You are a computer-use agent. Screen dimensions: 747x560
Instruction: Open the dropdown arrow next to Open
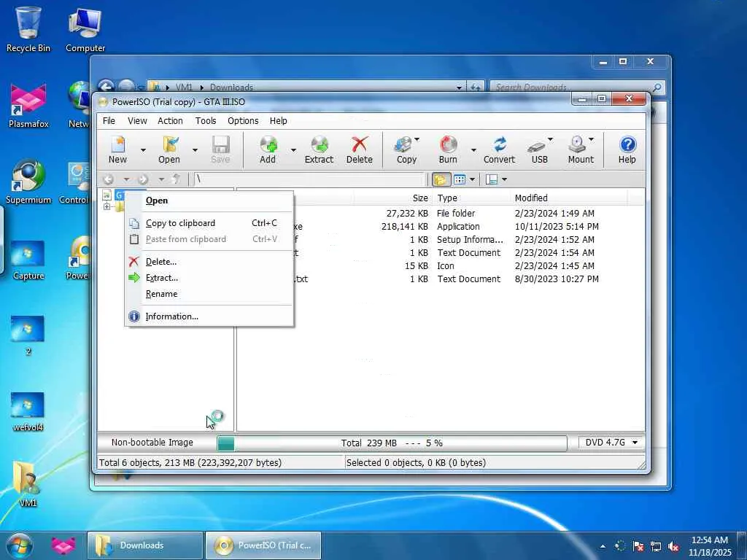click(x=195, y=150)
